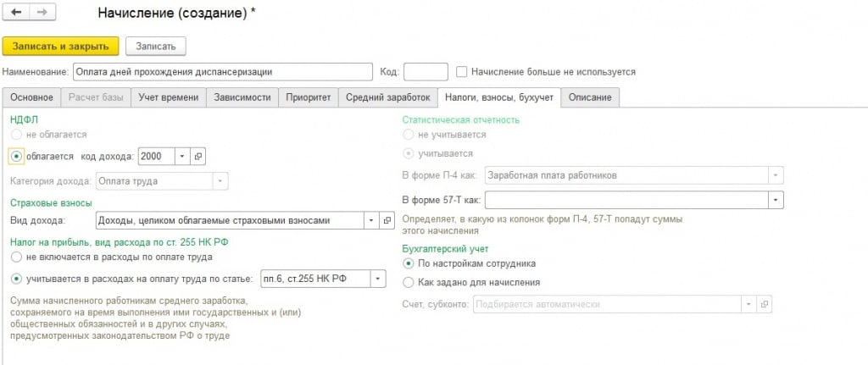868x365 pixels.
Task: Open 'В форме 57-Т как' dropdown
Action: (775, 199)
